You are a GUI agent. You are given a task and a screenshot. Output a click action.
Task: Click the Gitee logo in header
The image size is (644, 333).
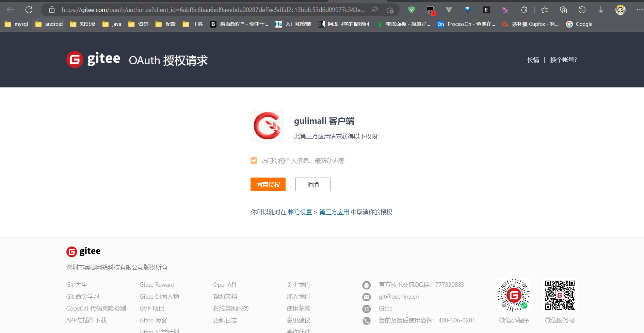point(93,59)
